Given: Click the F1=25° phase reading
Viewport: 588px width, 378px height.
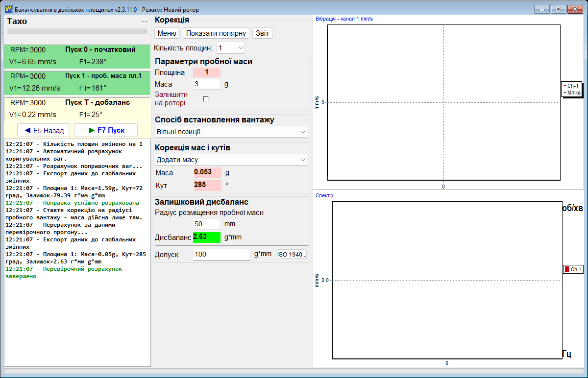Looking at the screenshot, I should pos(91,115).
